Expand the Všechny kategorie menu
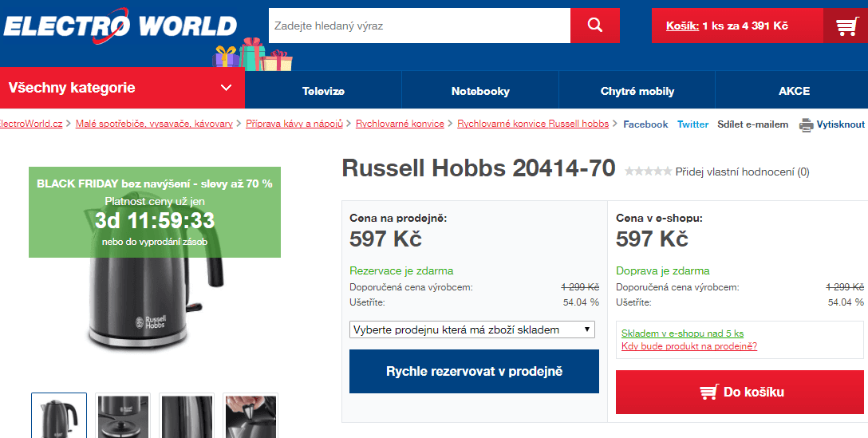This screenshot has width=868, height=438. [x=122, y=88]
